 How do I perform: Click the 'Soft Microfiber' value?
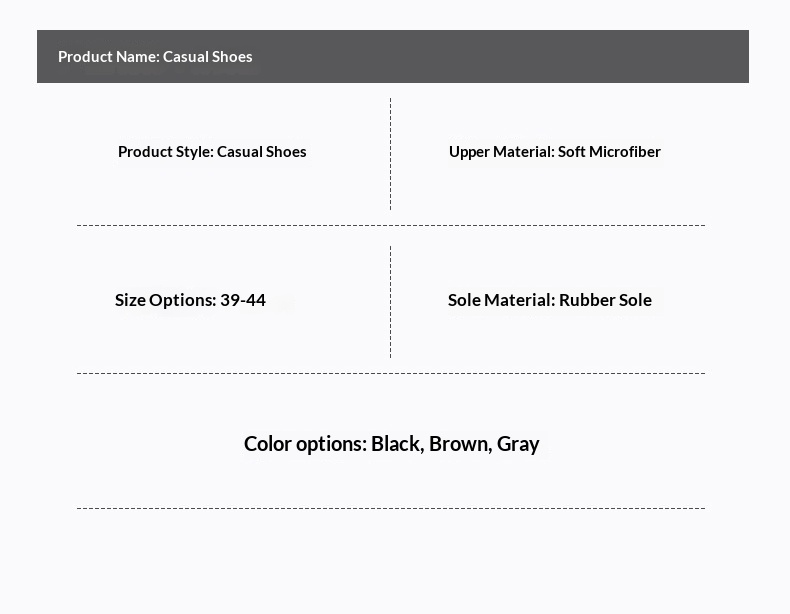[609, 152]
